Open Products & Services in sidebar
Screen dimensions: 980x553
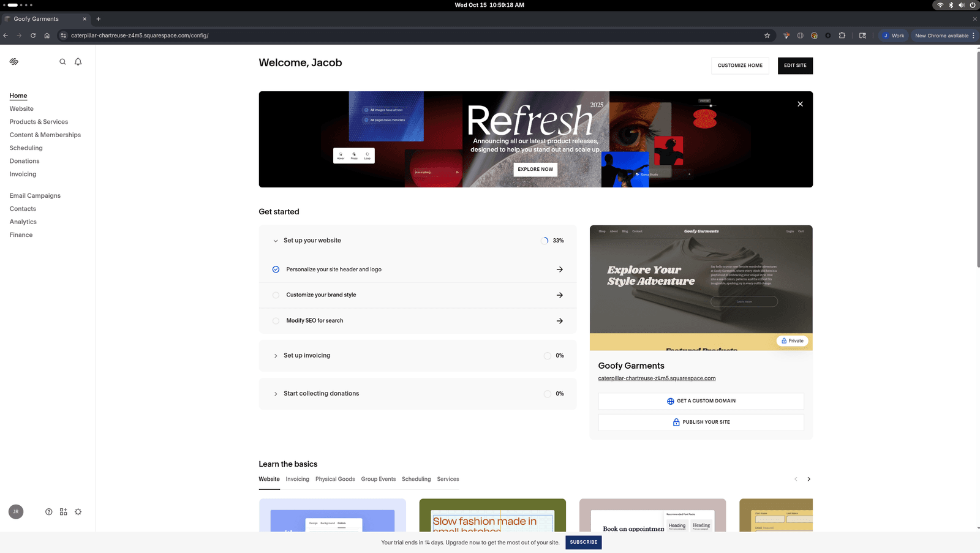(39, 122)
